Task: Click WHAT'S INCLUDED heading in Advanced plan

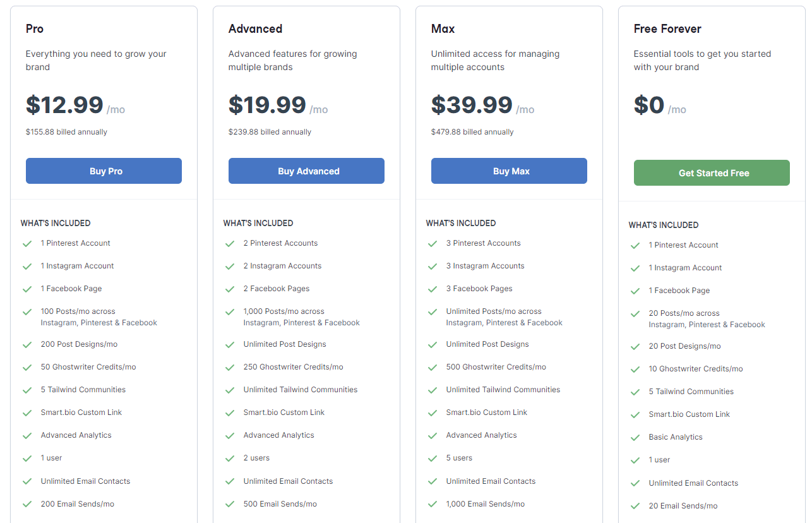Action: click(x=258, y=223)
